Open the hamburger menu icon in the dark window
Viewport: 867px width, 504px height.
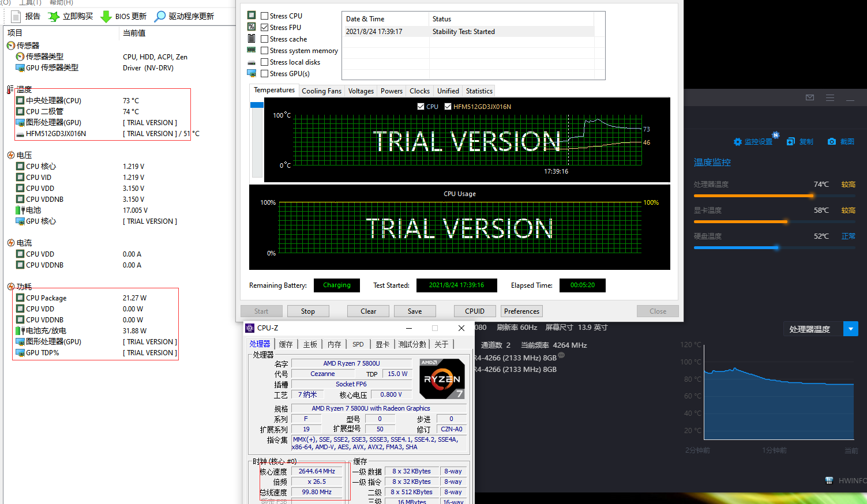point(830,97)
